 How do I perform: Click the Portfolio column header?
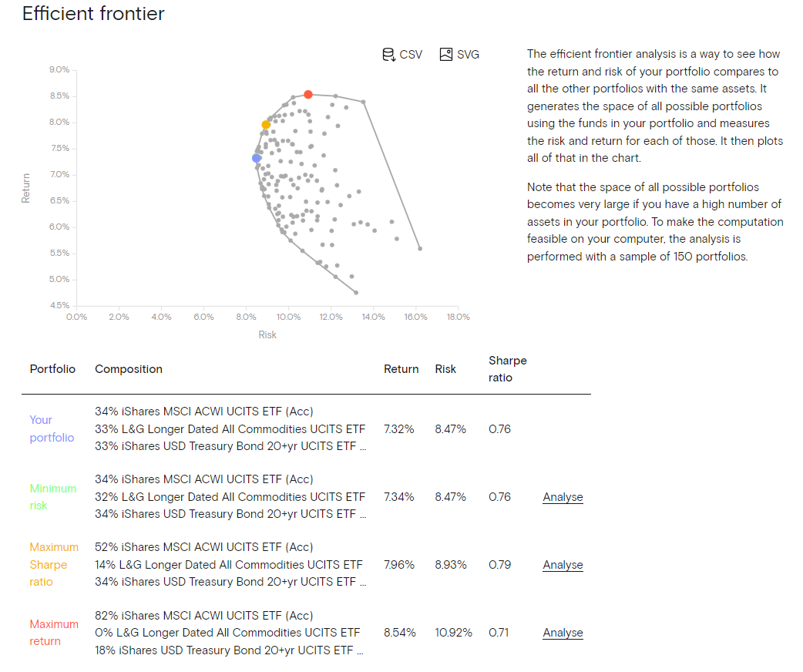tap(52, 369)
